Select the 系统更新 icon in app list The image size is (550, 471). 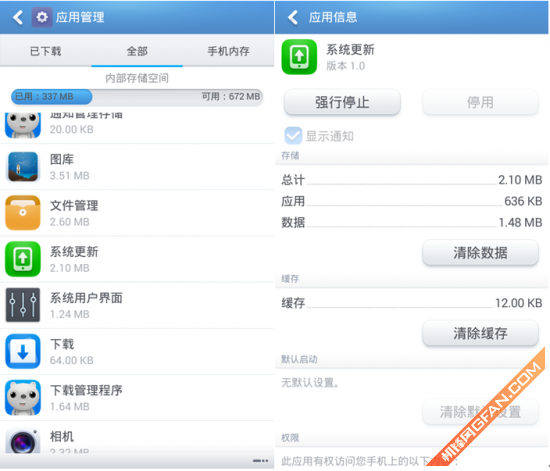(23, 259)
